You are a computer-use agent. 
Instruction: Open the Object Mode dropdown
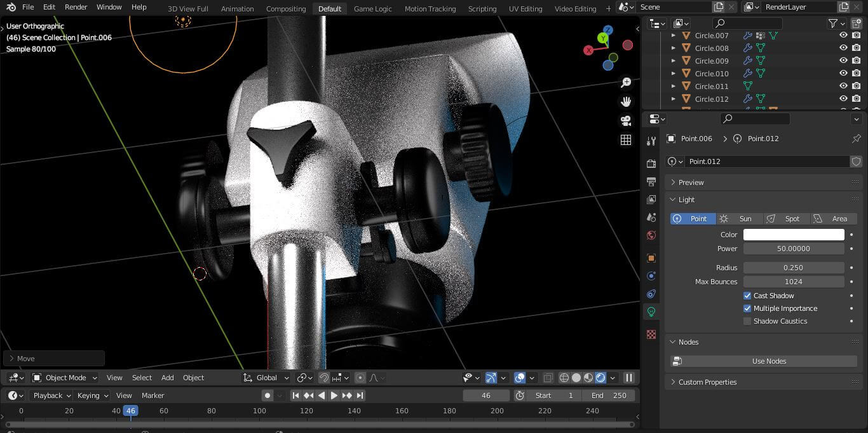(65, 378)
